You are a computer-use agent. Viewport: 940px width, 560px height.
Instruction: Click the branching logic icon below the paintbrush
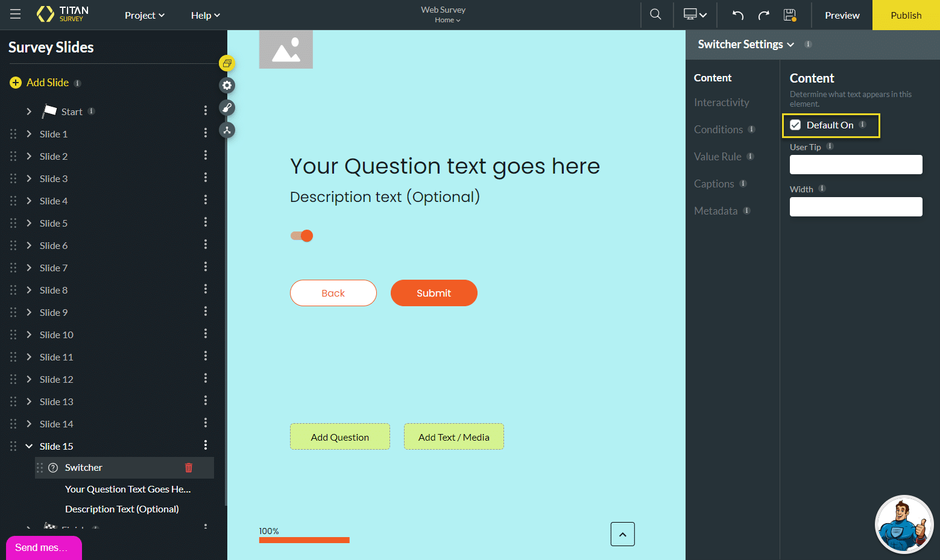pyautogui.click(x=227, y=130)
